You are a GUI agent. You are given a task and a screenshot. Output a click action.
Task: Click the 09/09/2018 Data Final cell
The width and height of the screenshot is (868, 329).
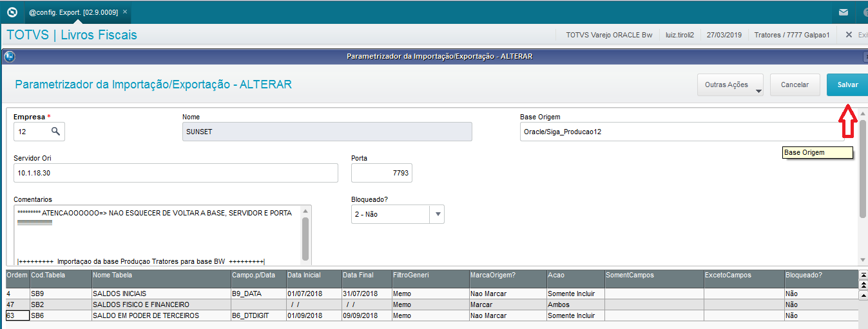(366, 315)
